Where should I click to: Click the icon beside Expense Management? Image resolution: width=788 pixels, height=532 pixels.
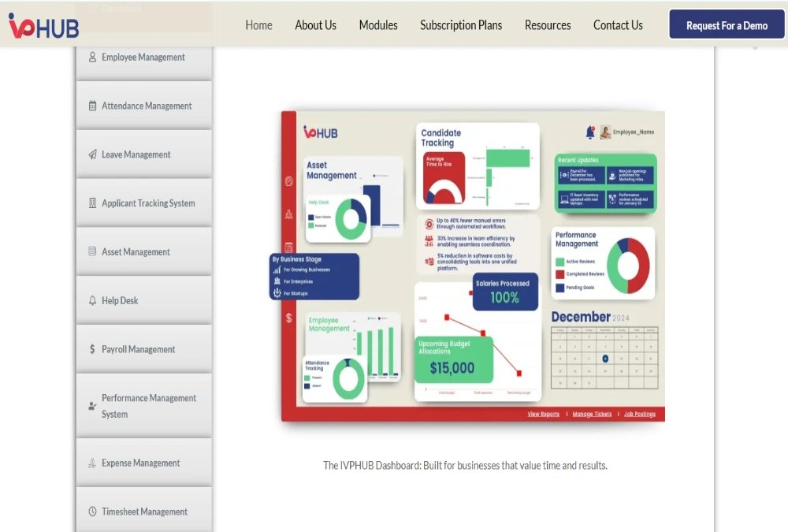92,463
